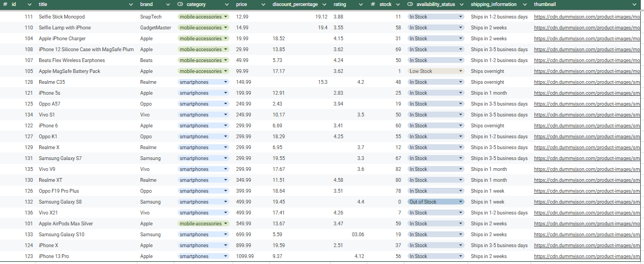Click the dropdown type icon beside availability_status header
Screen dimensions: 644x264
click(x=410, y=4)
